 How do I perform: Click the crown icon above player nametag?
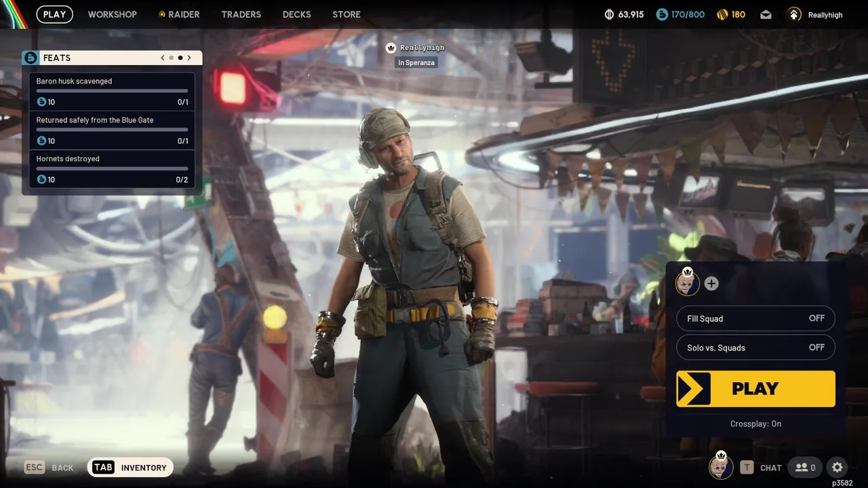(391, 48)
